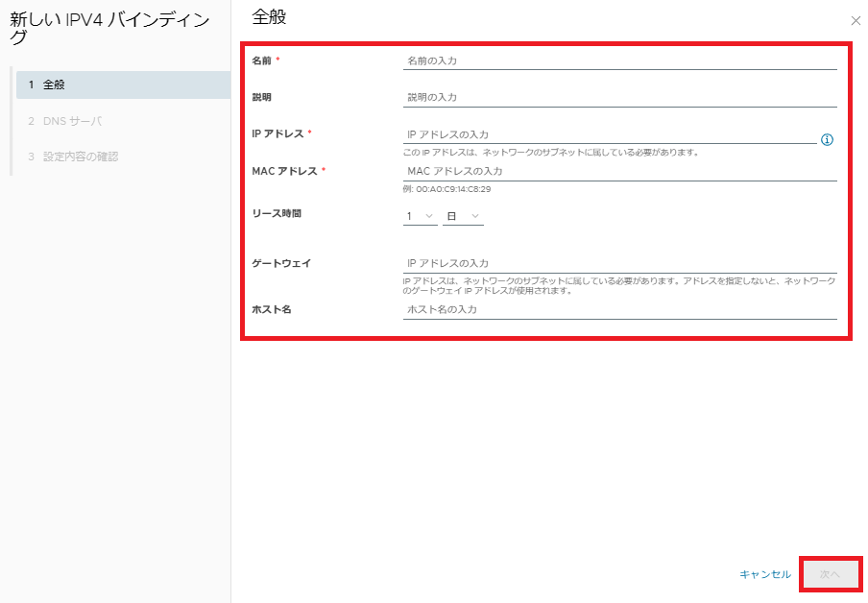The image size is (868, 603).
Task: Click the 次へ button
Action: click(830, 575)
